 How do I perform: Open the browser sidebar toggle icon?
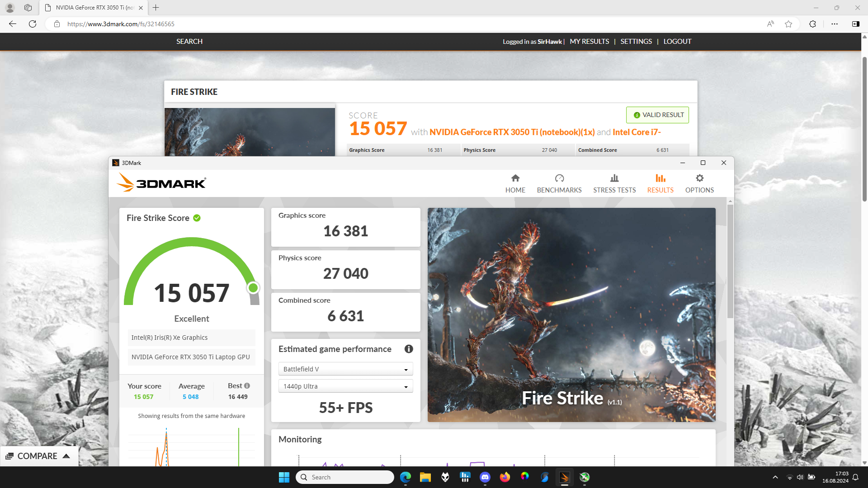(x=855, y=24)
